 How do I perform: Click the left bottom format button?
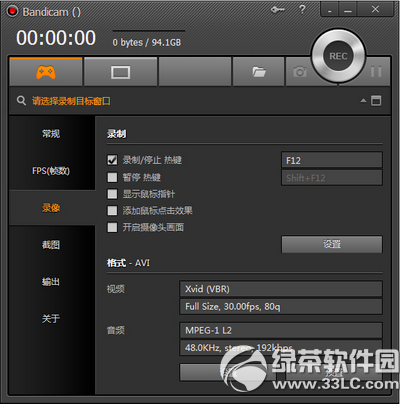pos(228,372)
